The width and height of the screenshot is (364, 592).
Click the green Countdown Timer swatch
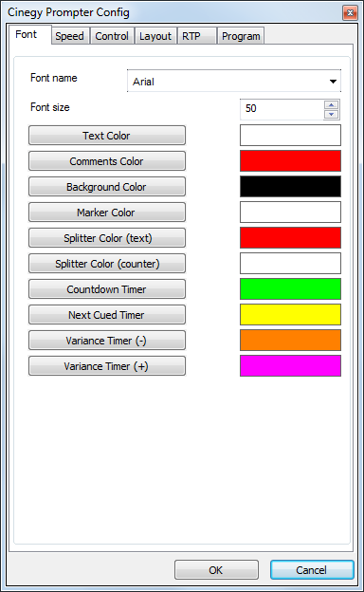(290, 289)
